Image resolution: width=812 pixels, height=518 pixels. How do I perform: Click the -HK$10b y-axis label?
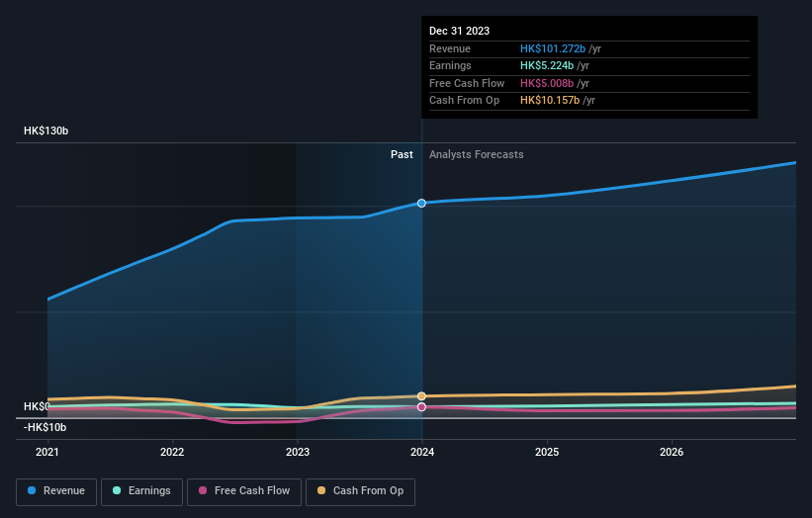[x=45, y=427]
